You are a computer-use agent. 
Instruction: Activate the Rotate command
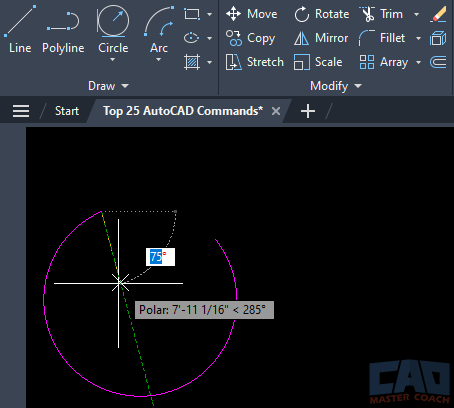(322, 14)
